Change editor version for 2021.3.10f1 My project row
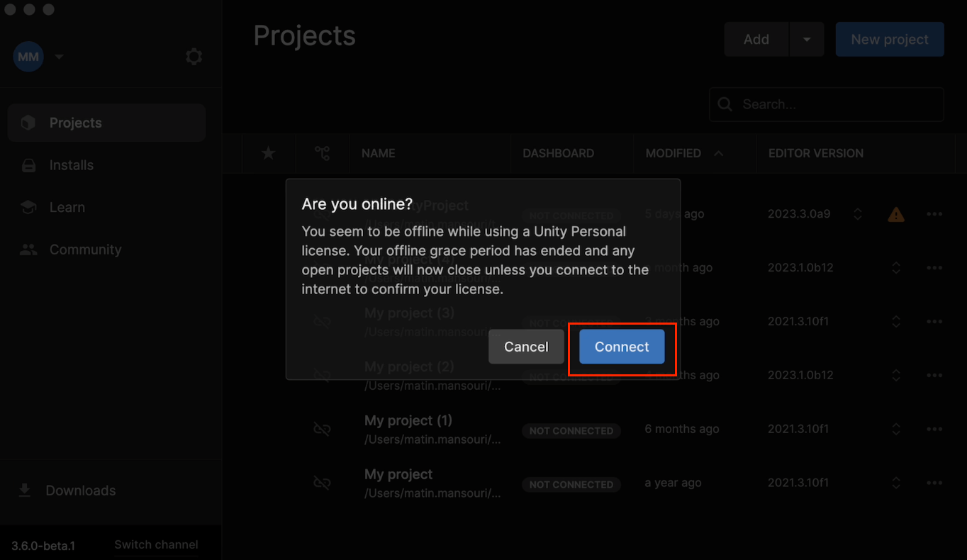The height and width of the screenshot is (560, 967). (895, 483)
